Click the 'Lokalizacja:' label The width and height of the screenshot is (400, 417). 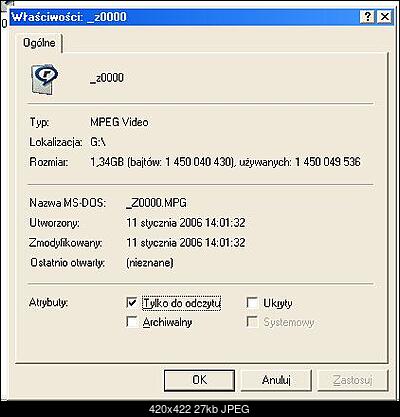[56, 142]
